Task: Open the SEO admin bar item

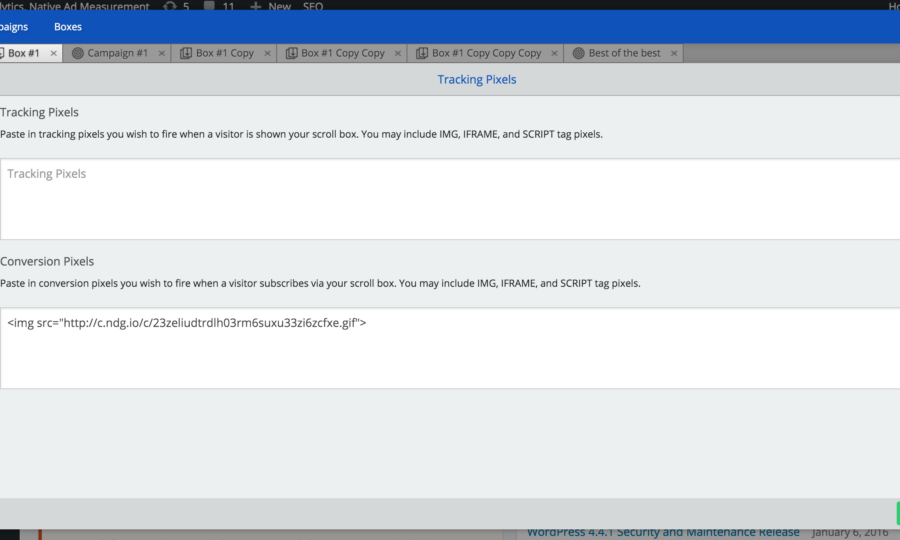Action: coord(313,6)
